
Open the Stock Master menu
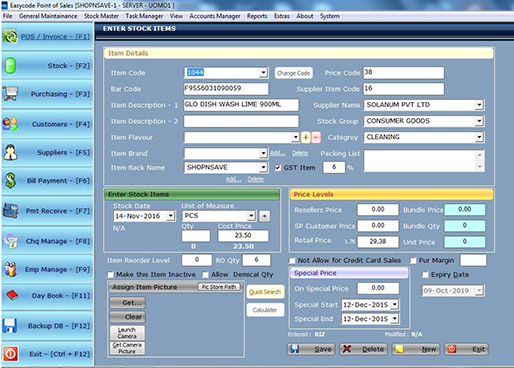coord(101,16)
